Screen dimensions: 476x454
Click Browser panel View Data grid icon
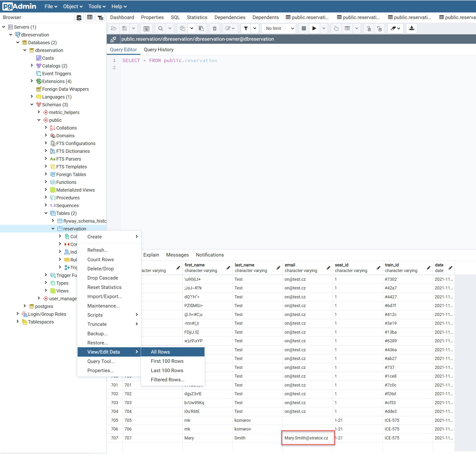tap(90, 17)
